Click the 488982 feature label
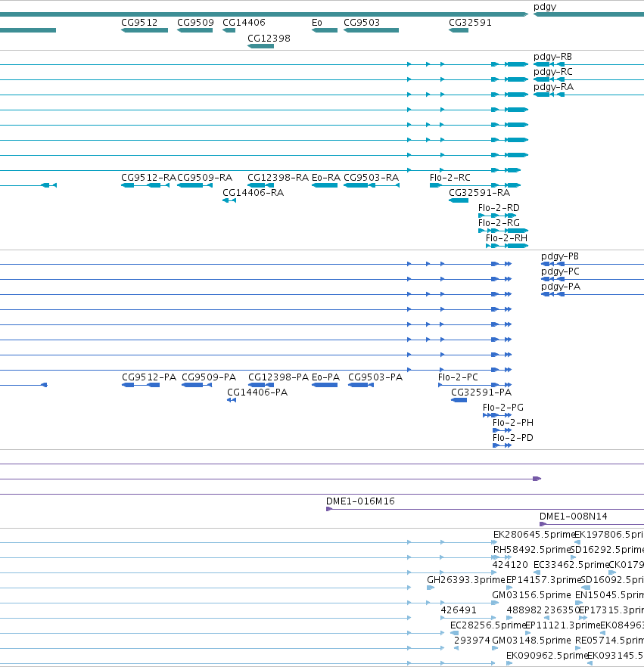The image size is (644, 667). tap(524, 610)
